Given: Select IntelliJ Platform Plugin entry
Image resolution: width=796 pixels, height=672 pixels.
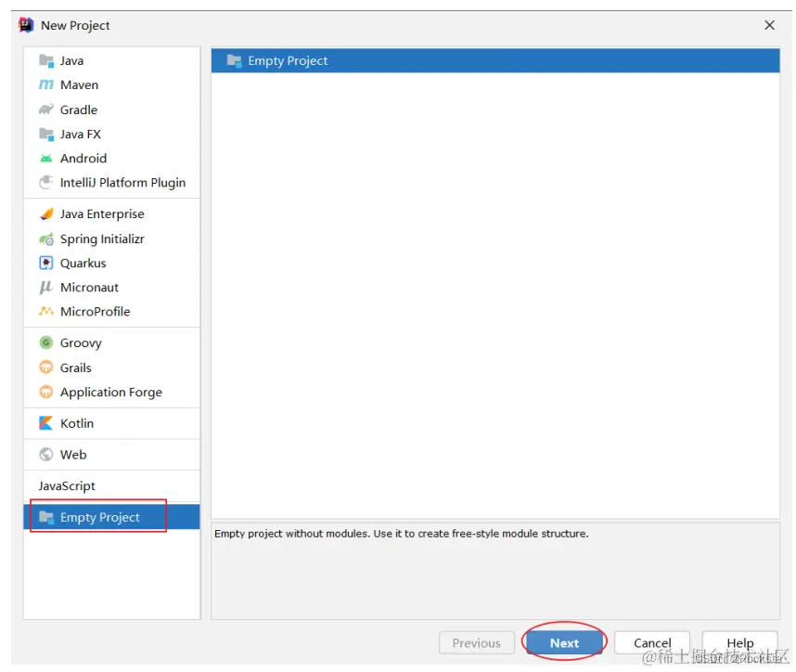Looking at the screenshot, I should 111,182.
